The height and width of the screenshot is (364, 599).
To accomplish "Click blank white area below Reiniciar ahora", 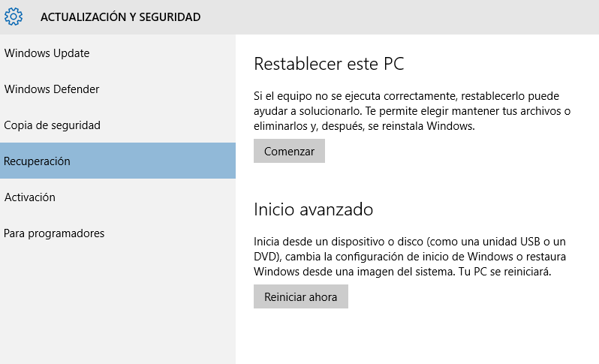I will point(417,334).
